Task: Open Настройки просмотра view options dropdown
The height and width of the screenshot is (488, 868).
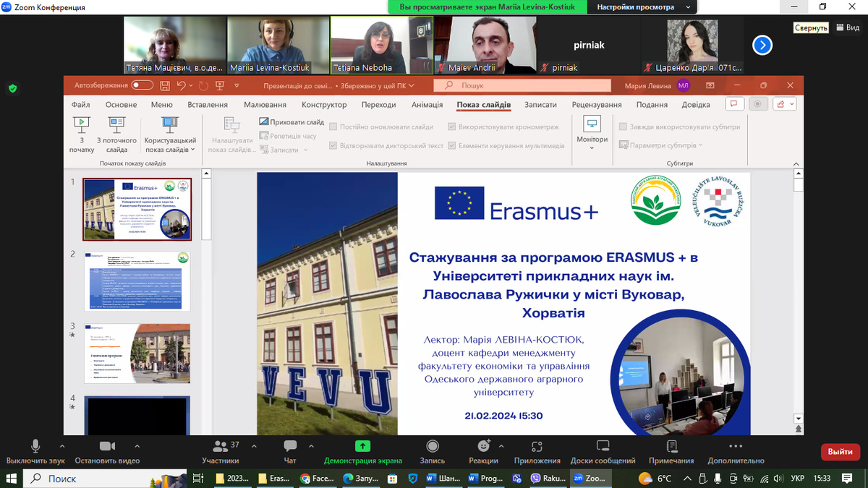Action: (x=643, y=7)
